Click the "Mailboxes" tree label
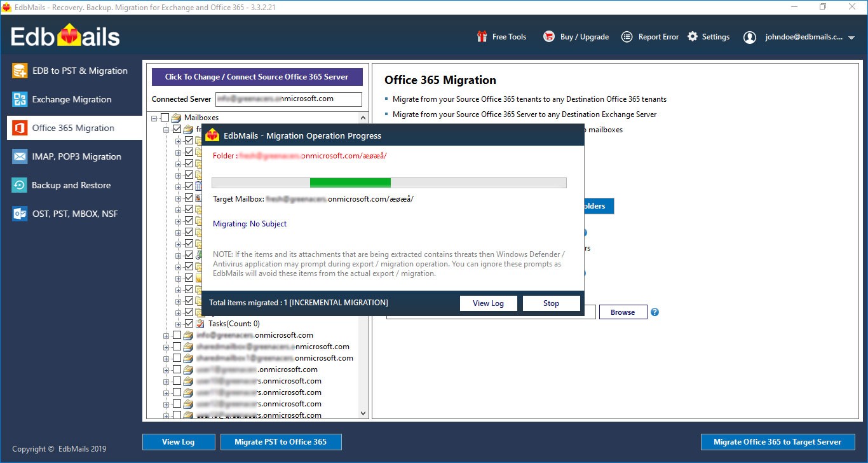Screen dimensions: 868x463 201,118
